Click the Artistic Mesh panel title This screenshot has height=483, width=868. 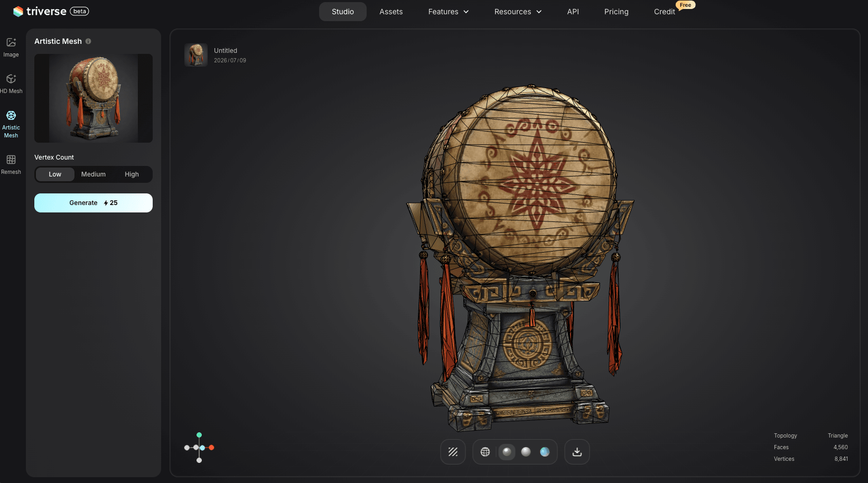[58, 41]
